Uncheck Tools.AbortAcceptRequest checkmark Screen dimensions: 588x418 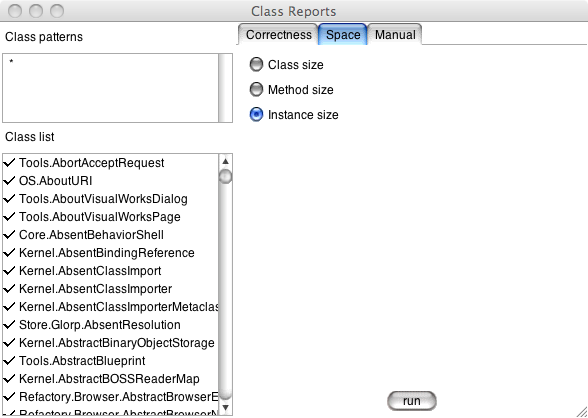pos(9,162)
